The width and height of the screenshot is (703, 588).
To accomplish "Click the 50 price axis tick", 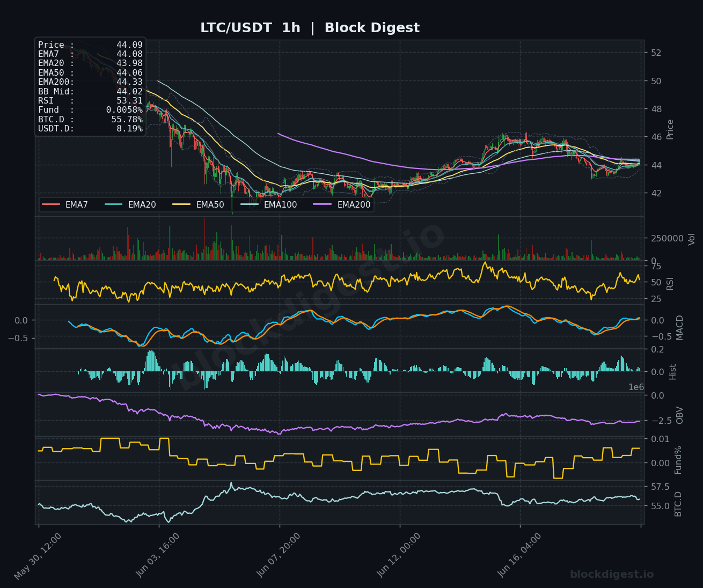I will click(x=656, y=81).
